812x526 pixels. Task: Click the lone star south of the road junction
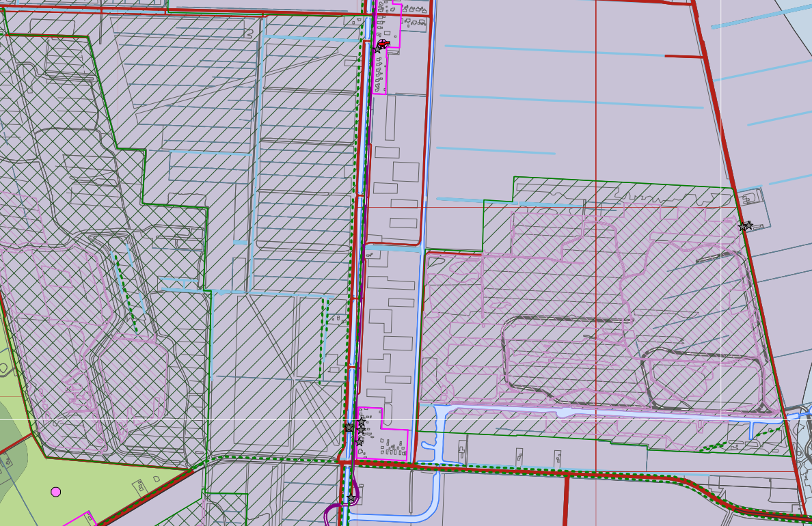point(351,499)
